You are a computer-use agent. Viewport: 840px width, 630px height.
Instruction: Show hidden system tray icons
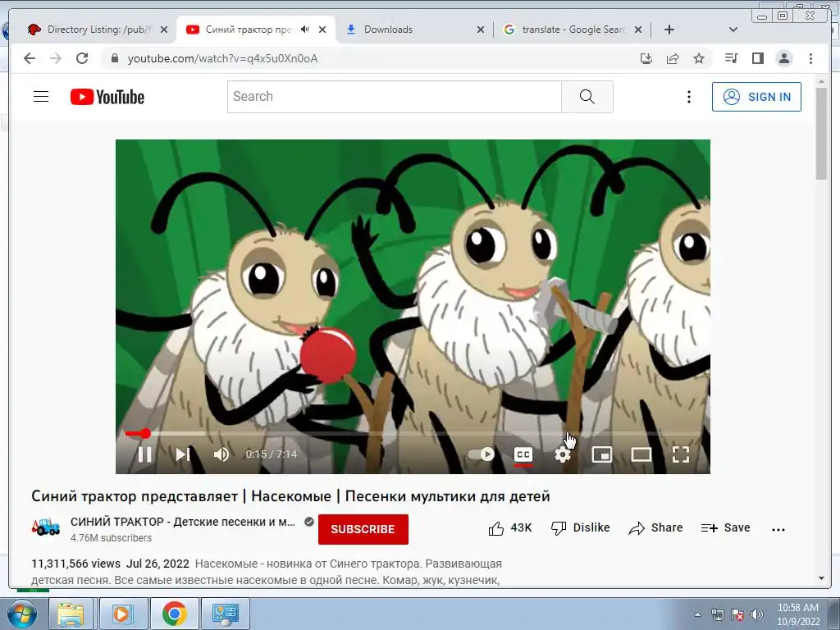[697, 614]
